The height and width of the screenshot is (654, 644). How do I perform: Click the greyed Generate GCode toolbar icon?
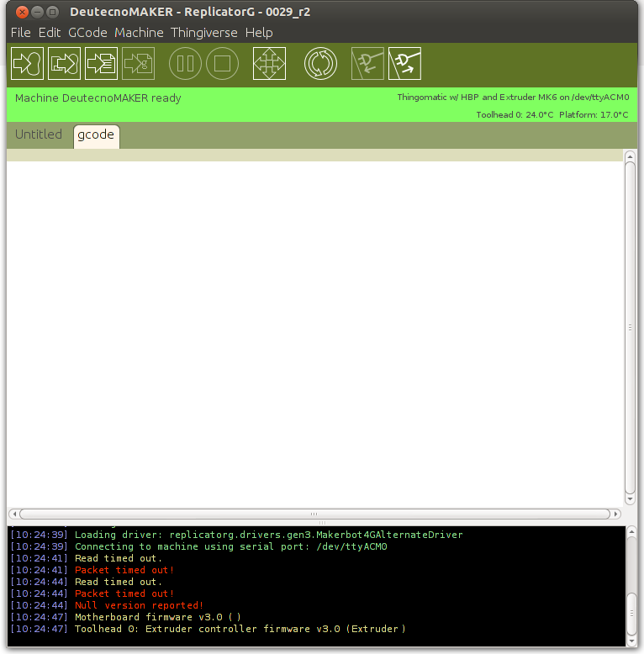[138, 64]
